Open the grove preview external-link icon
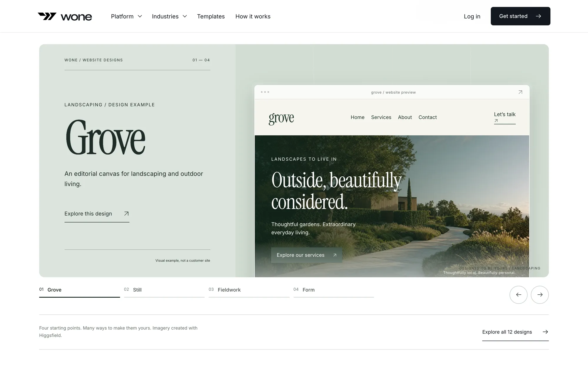Image resolution: width=588 pixels, height=368 pixels. tap(520, 92)
